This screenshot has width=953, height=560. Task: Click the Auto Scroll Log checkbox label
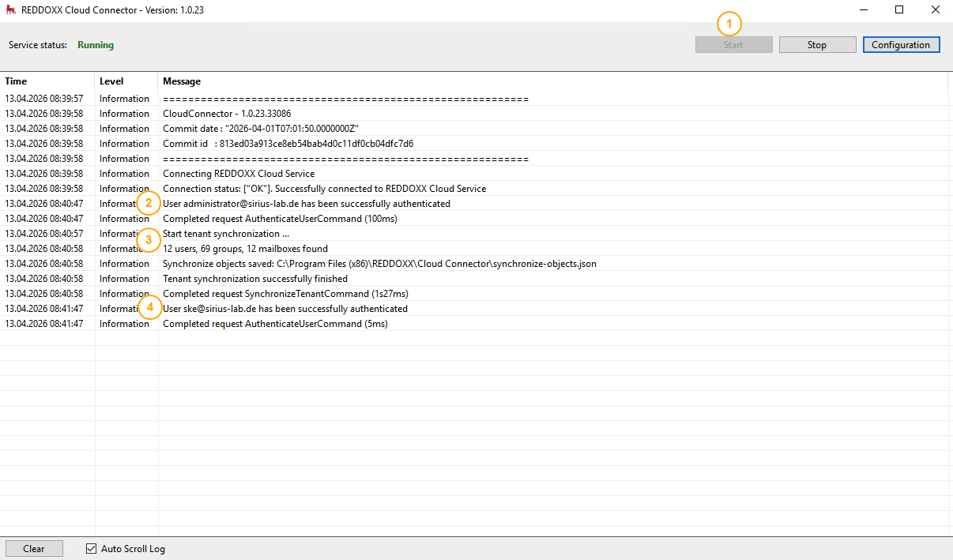(x=132, y=548)
